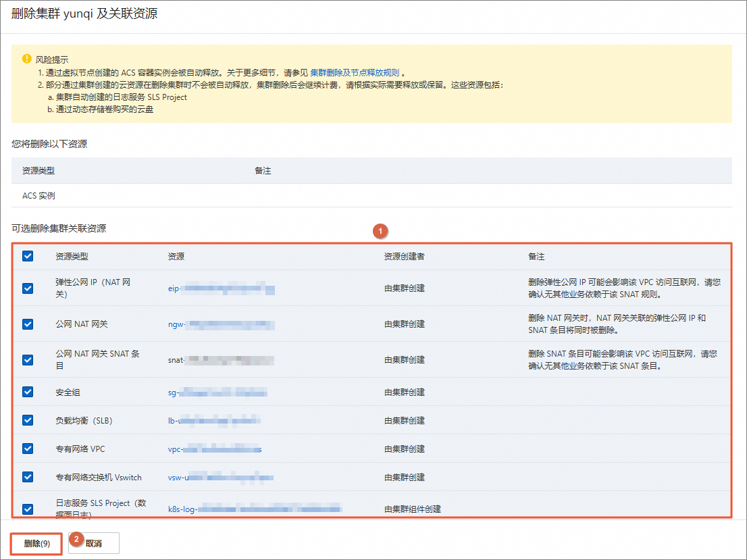This screenshot has width=747, height=560.
Task: Uncheck the 公网 NAT 网关 row checkbox
Action: click(28, 324)
